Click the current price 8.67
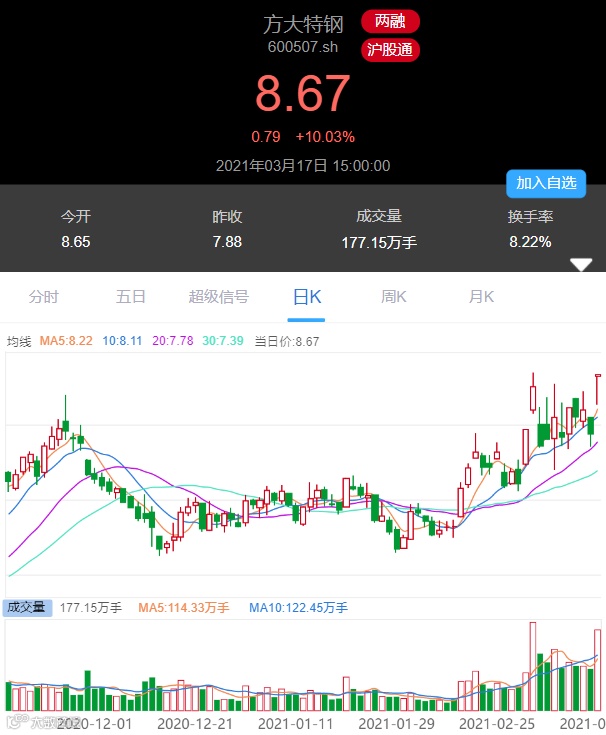606x735 pixels. [x=303, y=94]
